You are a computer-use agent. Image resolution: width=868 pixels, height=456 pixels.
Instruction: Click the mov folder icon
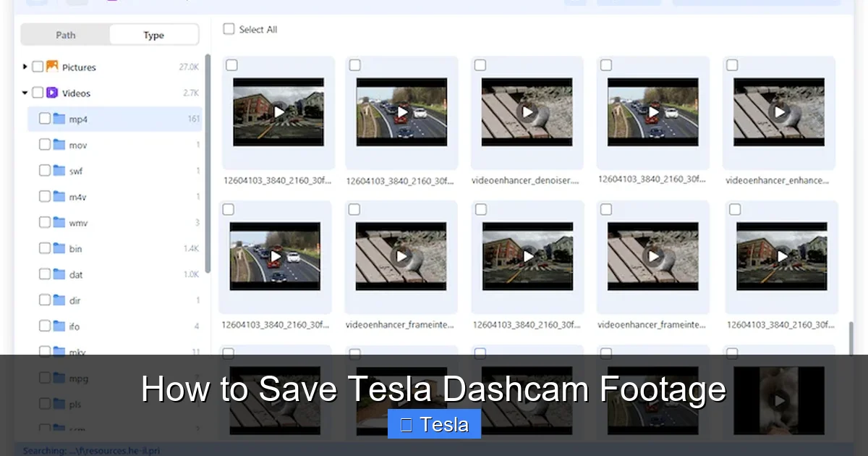[x=59, y=145]
